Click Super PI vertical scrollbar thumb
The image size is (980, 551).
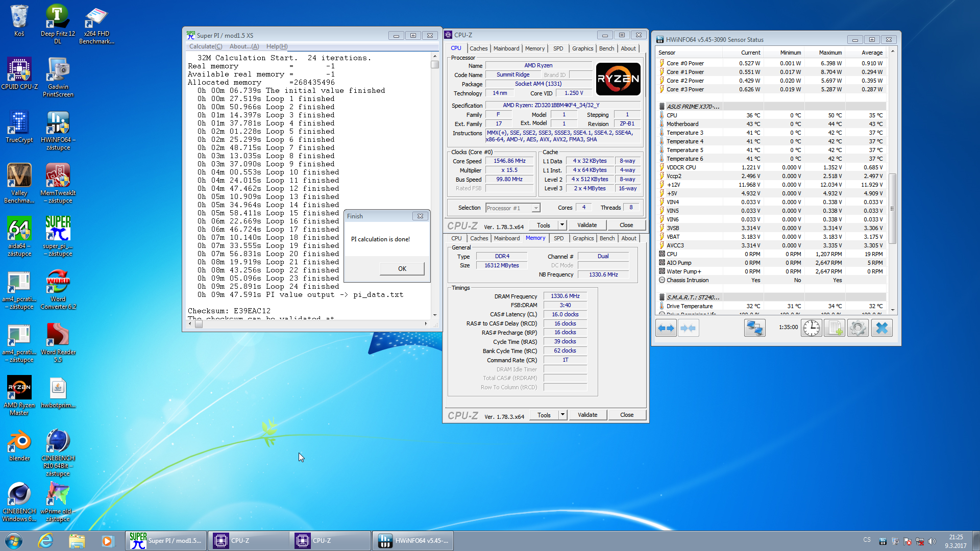pos(435,65)
